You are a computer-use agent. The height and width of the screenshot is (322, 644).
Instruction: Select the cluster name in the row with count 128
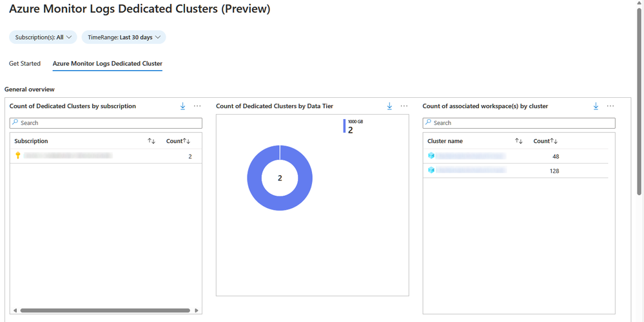(471, 170)
